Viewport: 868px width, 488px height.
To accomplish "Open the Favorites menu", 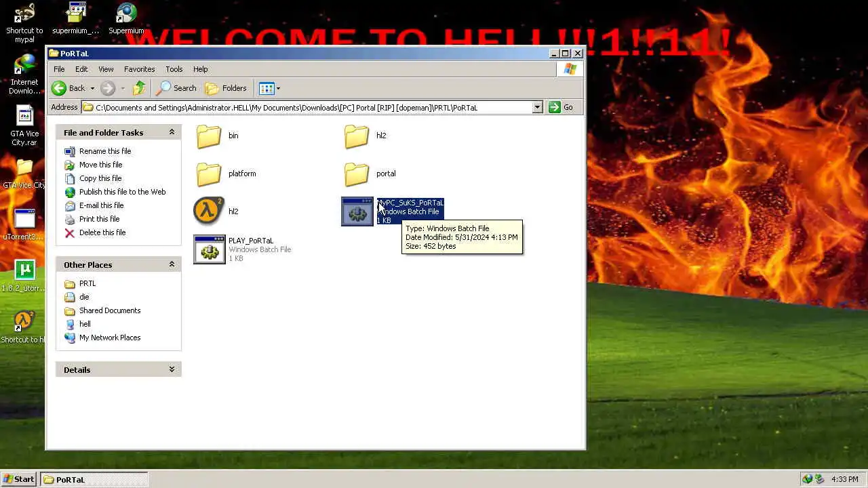I will 139,69.
